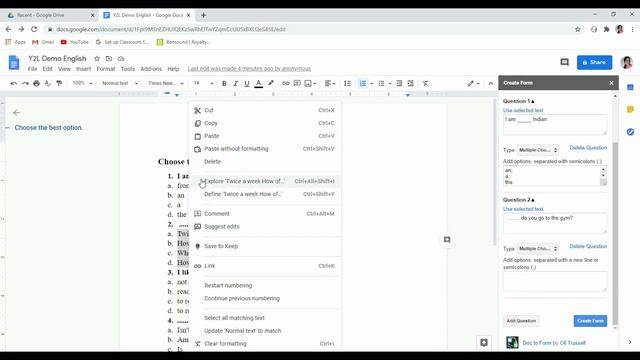The width and height of the screenshot is (640, 360).
Task: Click the Question 1 text field
Action: click(555, 124)
